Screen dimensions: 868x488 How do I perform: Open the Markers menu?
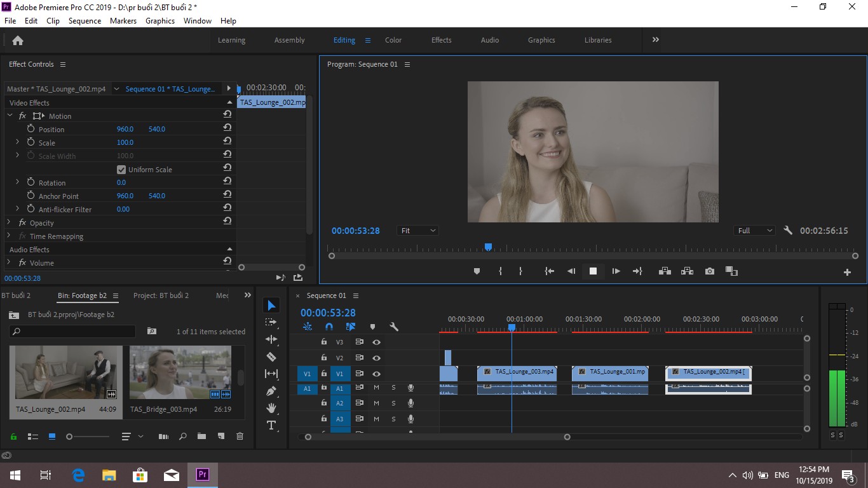[x=123, y=21]
